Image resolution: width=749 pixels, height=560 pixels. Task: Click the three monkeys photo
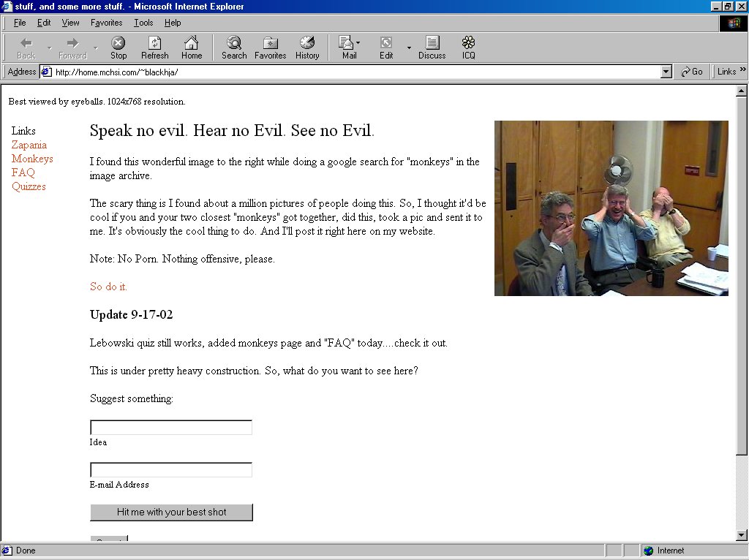pyautogui.click(x=611, y=208)
